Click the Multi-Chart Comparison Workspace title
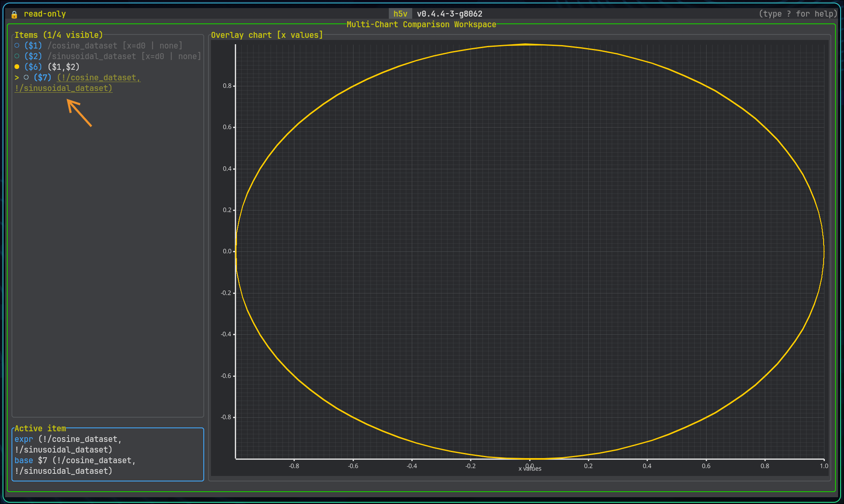 [x=422, y=24]
